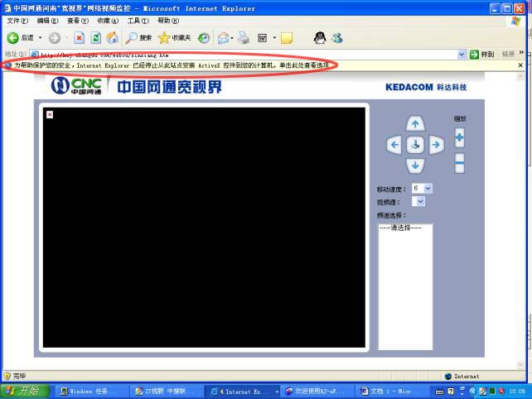Screen dimensions: 532x399
Task: Pan the camera right with the right arrow
Action: (x=437, y=145)
